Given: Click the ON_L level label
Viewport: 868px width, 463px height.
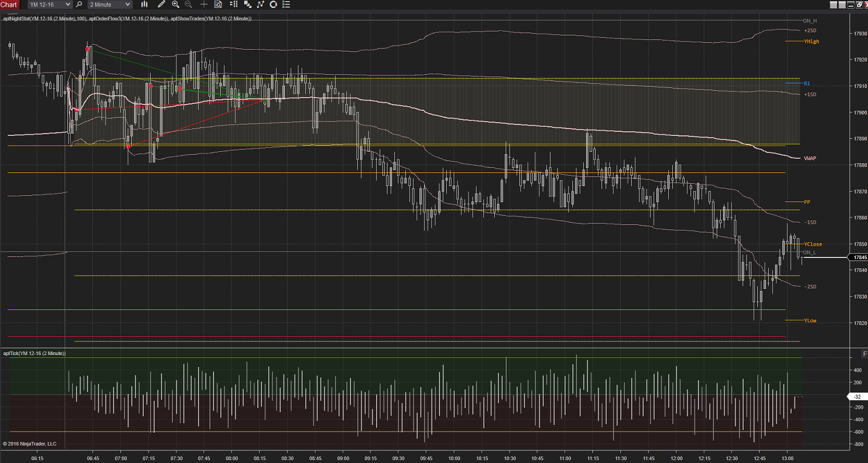Looking at the screenshot, I should (x=810, y=252).
